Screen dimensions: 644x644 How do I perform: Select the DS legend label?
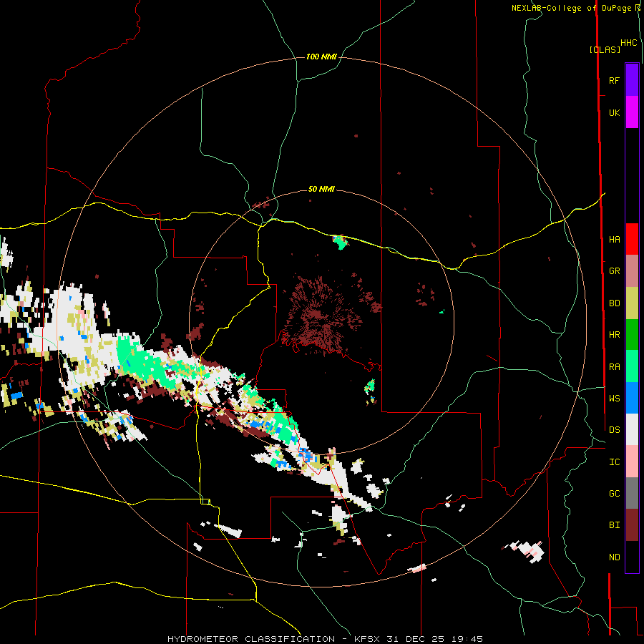pyautogui.click(x=614, y=430)
